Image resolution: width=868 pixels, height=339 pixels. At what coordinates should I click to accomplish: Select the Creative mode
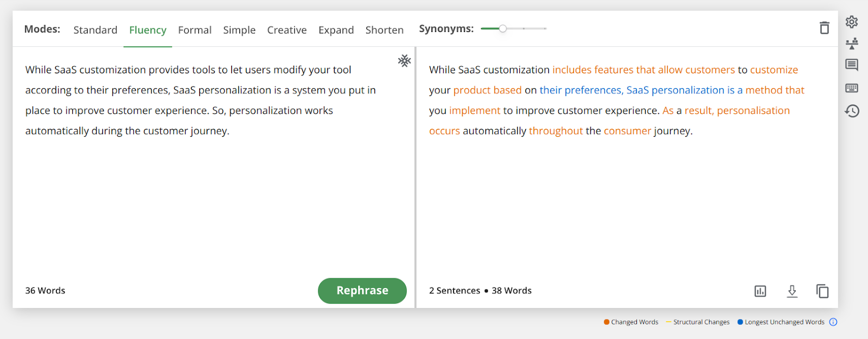click(x=287, y=30)
